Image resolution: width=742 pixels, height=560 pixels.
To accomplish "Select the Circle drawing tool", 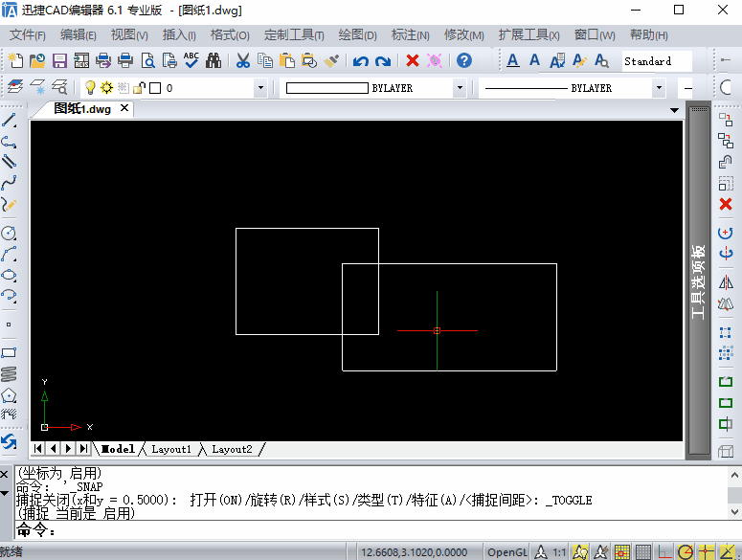I will click(x=10, y=233).
